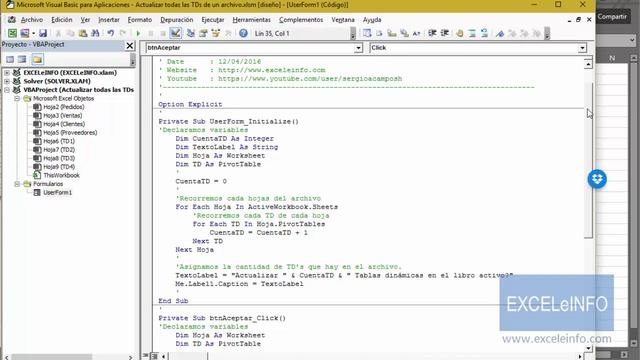
Task: Collapse the VBAProject (Actualizar todas las TDs) node
Action: pyautogui.click(x=7, y=90)
